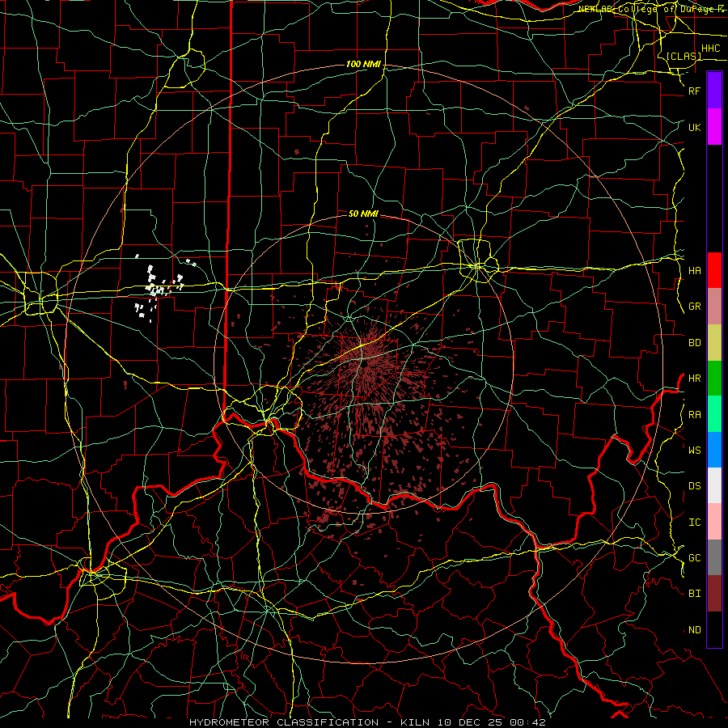This screenshot has width=728, height=728.
Task: Click the HHC product label
Action: [x=710, y=49]
